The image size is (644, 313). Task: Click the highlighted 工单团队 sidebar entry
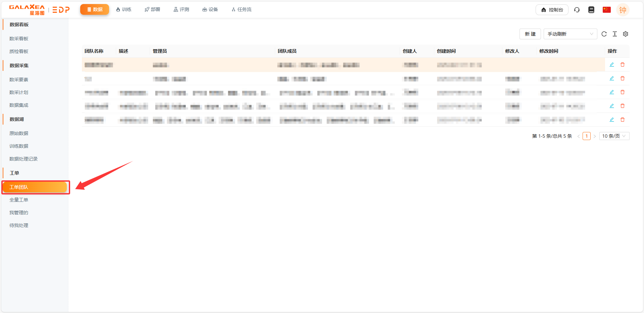coord(35,187)
